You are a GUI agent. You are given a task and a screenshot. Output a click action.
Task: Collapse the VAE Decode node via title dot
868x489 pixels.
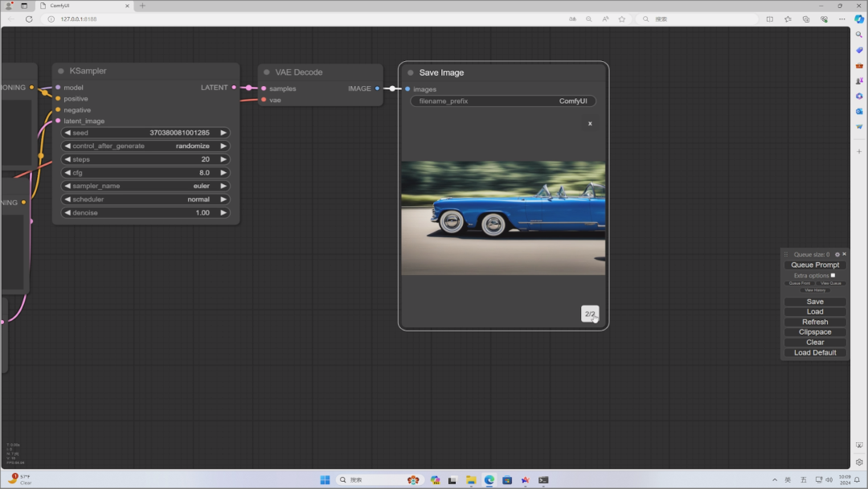[x=266, y=72]
